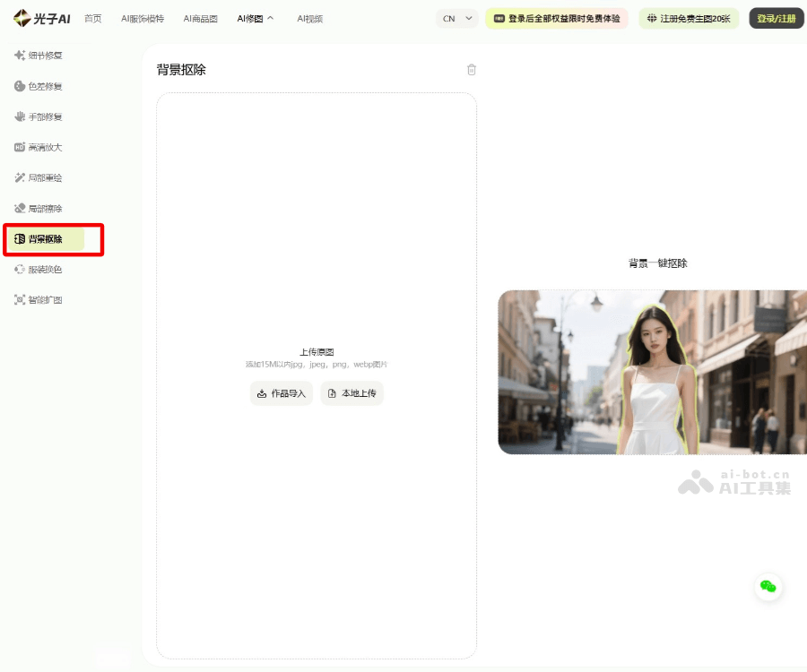This screenshot has width=807, height=672.
Task: Click the 注册免费生图20张 signup banner
Action: pos(689,17)
